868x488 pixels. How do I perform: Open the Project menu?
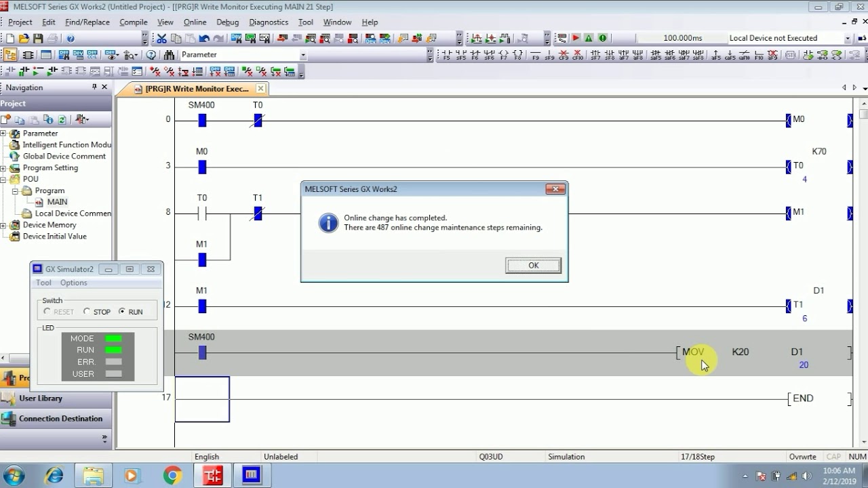(x=20, y=22)
